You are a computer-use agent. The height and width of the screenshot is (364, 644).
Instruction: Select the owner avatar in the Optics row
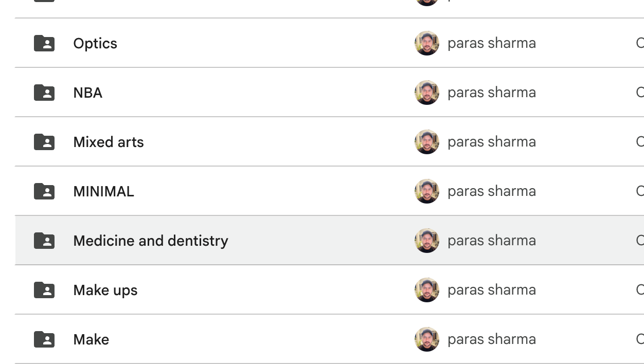(x=427, y=43)
